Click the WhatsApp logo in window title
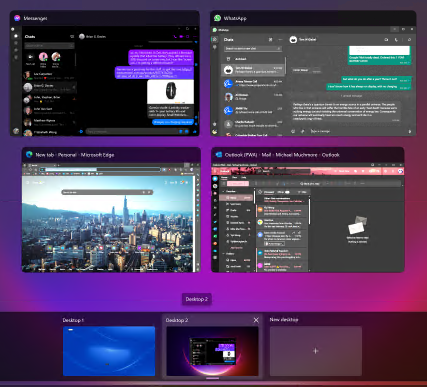 coord(218,18)
